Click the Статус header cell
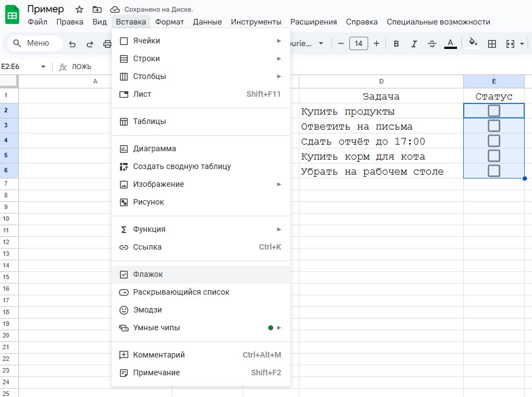The image size is (532, 397). (494, 96)
